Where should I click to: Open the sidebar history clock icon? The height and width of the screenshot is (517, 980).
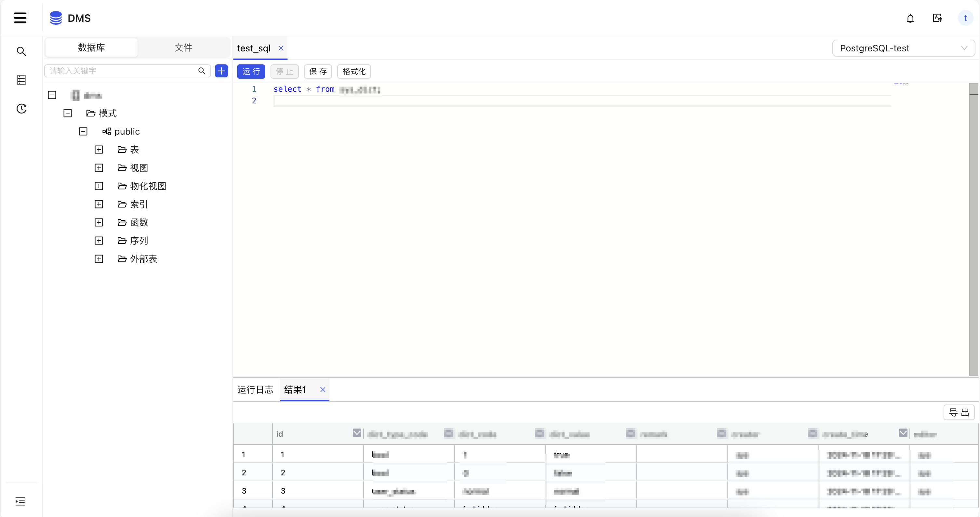click(x=21, y=109)
